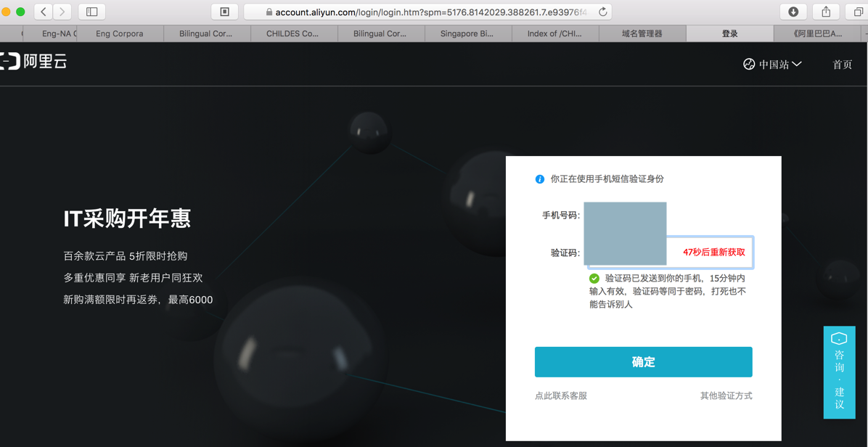Click 多重优惠同享 新老用户同狂欢 promo line

point(132,278)
